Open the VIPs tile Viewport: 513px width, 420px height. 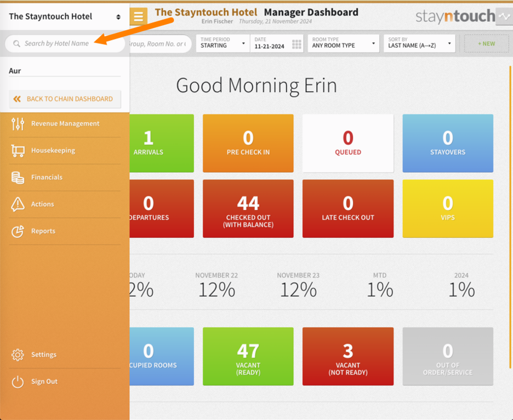(448, 208)
